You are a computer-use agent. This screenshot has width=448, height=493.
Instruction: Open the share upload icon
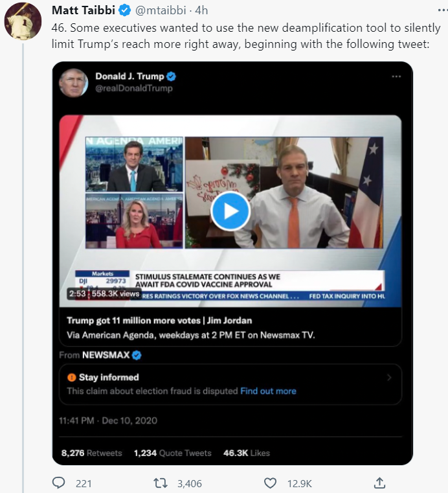pos(380,483)
